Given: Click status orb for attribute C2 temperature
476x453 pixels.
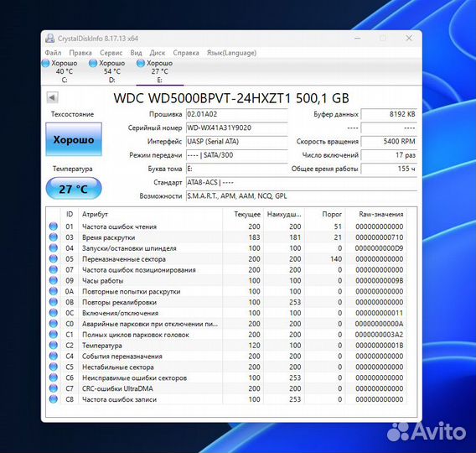Looking at the screenshot, I should [54, 345].
